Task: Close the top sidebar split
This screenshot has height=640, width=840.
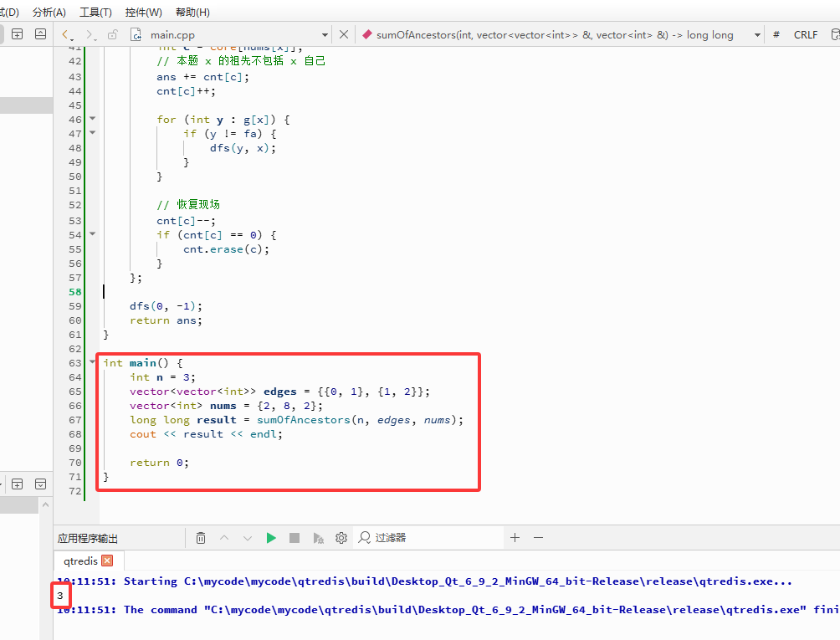Action: 41,34
